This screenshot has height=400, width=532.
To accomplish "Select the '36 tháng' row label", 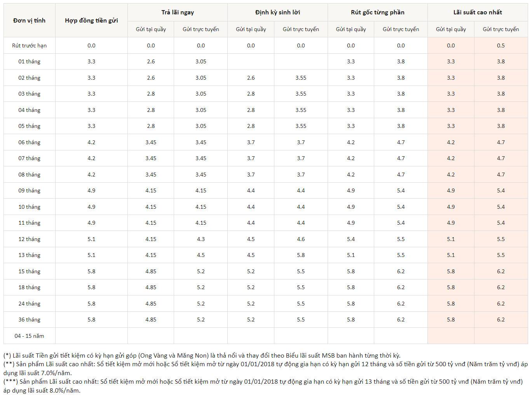I will click(x=29, y=320).
